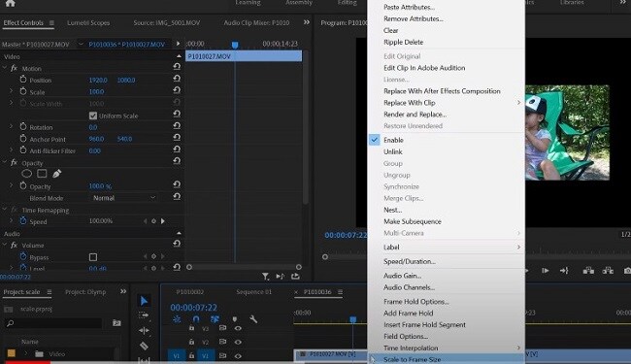
Task: Click the Effect Controls filter funnel icon
Action: pyautogui.click(x=266, y=277)
